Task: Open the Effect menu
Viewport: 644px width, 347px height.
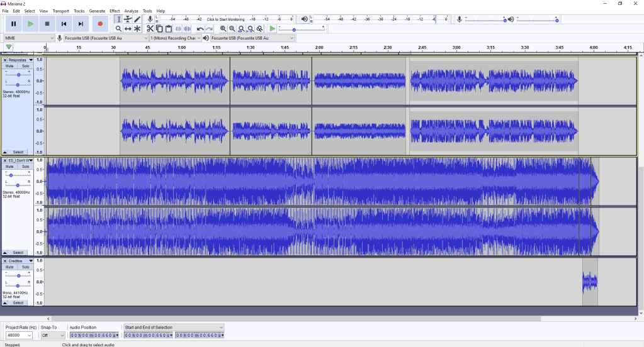Action: 115,11
